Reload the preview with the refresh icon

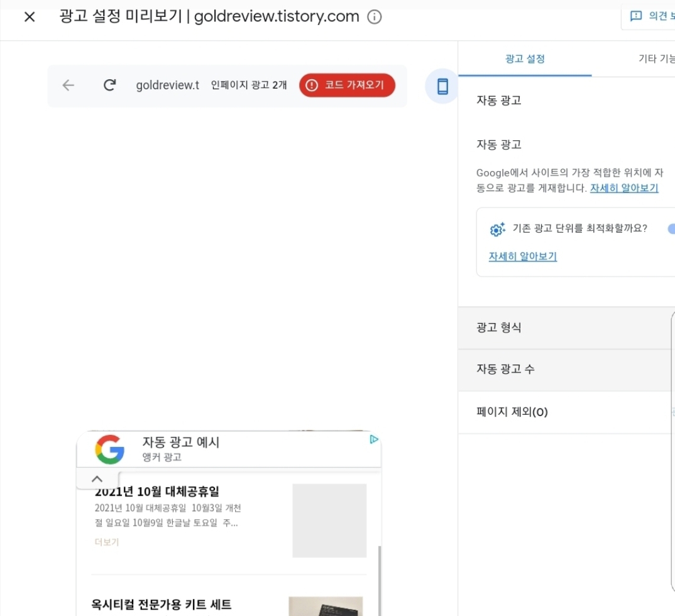pyautogui.click(x=110, y=85)
